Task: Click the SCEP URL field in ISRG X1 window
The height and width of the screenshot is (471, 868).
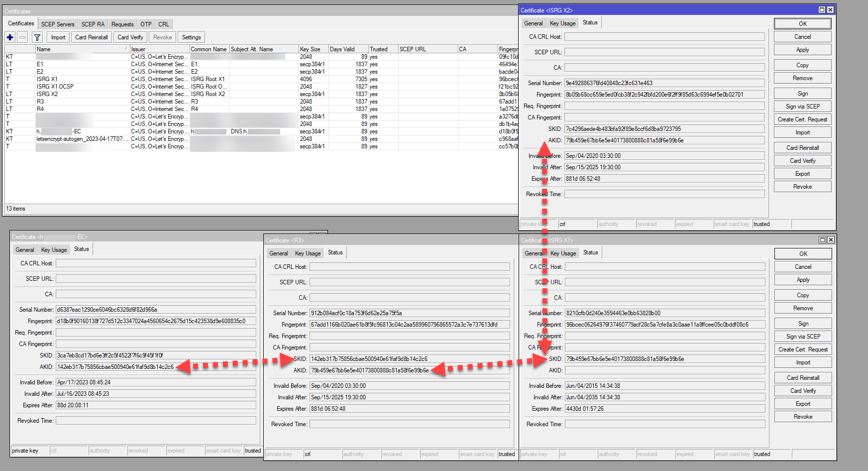Action: pos(665,282)
